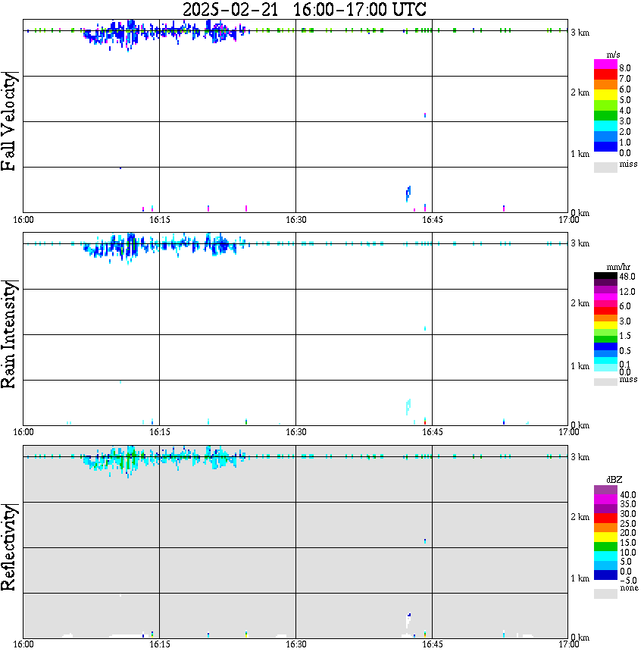Image resolution: width=644 pixels, height=658 pixels.
Task: Click the '3 km' label of Reflectivity plot
Action: [580, 457]
